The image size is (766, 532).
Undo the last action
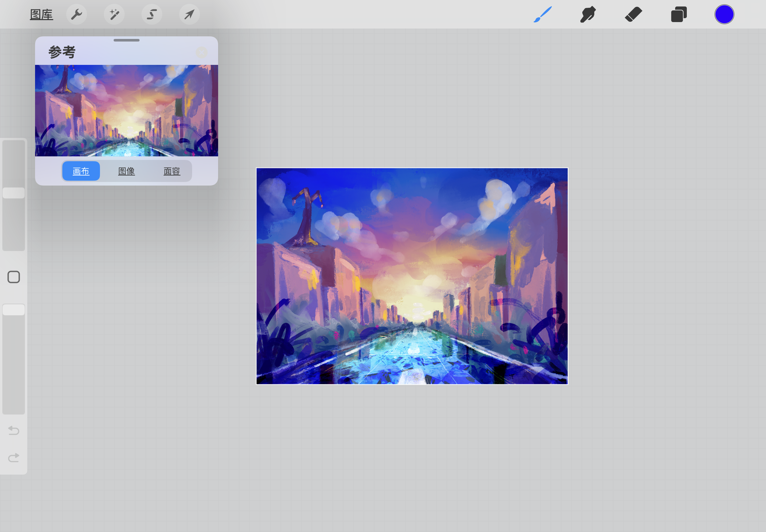14,430
